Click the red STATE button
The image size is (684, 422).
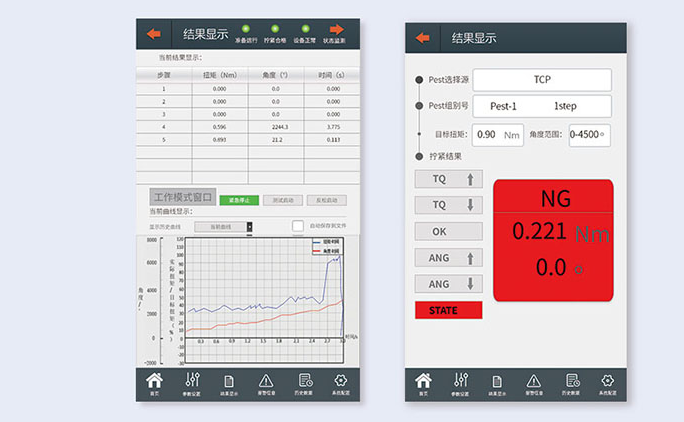[448, 310]
